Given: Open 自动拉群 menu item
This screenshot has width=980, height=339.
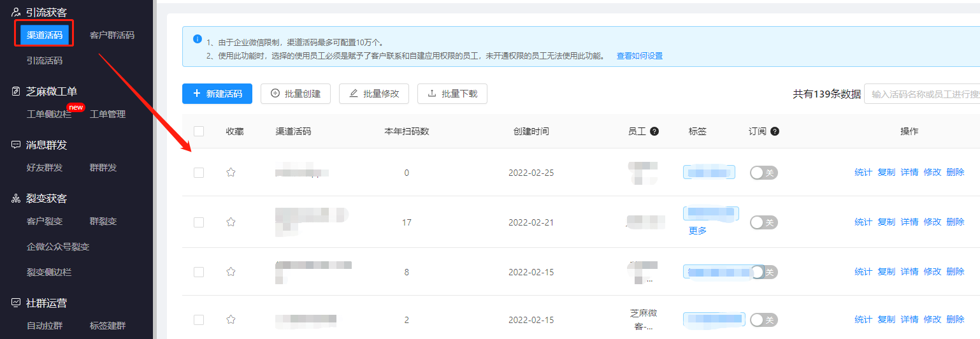Looking at the screenshot, I should click(45, 326).
